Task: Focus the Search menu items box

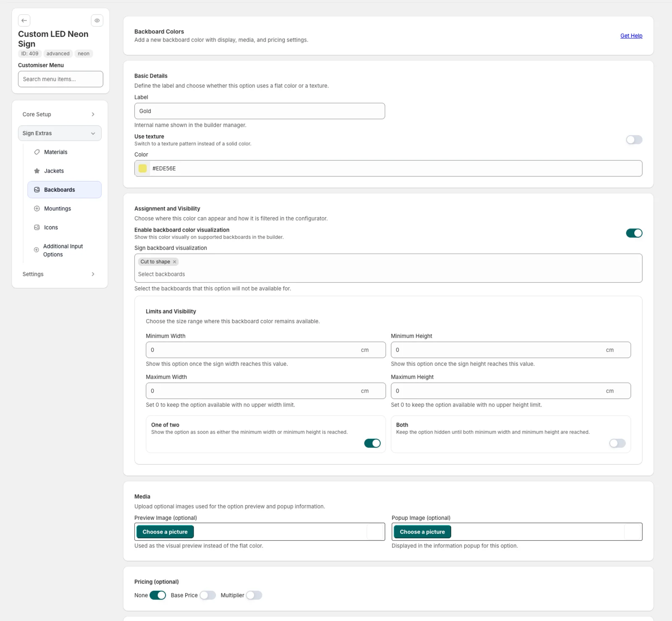Action: coord(60,79)
